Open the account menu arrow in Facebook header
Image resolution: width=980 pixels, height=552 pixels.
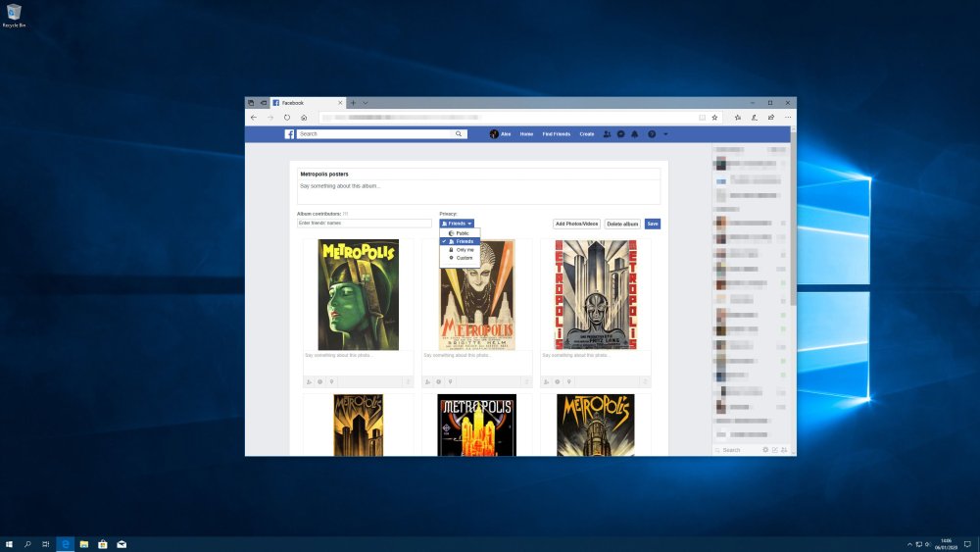(x=665, y=133)
